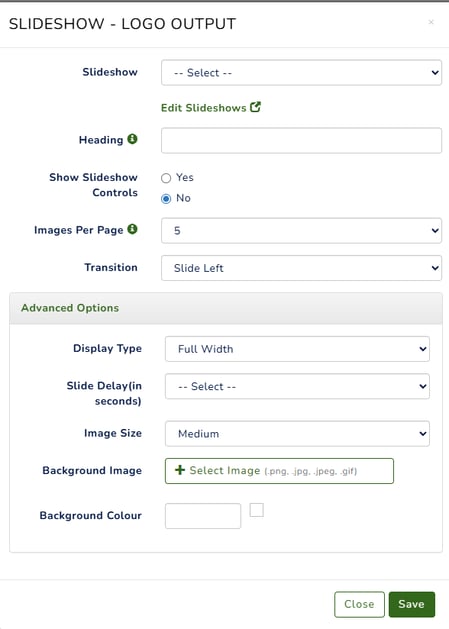Screen dimensions: 449x629
Task: Click the Save button
Action: point(412,604)
